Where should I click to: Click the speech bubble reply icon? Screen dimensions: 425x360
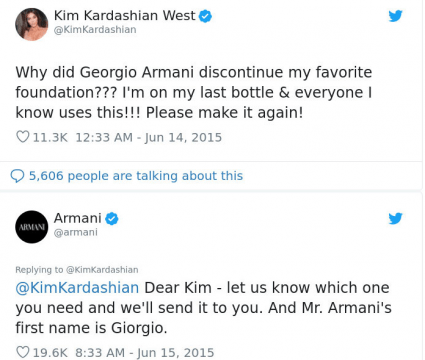coord(17,176)
